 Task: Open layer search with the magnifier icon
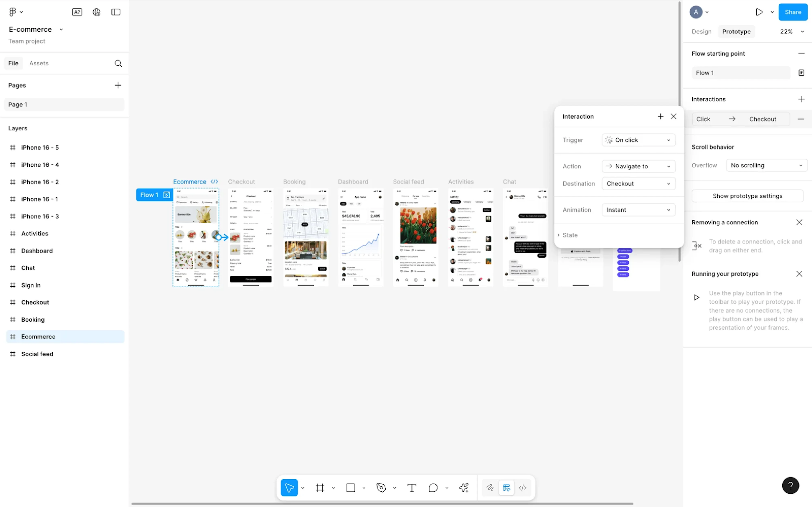coord(118,63)
